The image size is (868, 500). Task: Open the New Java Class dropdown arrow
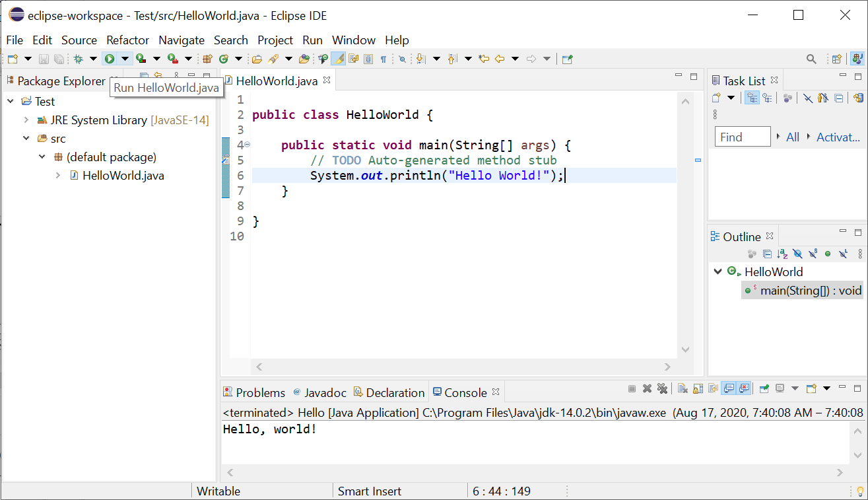238,59
